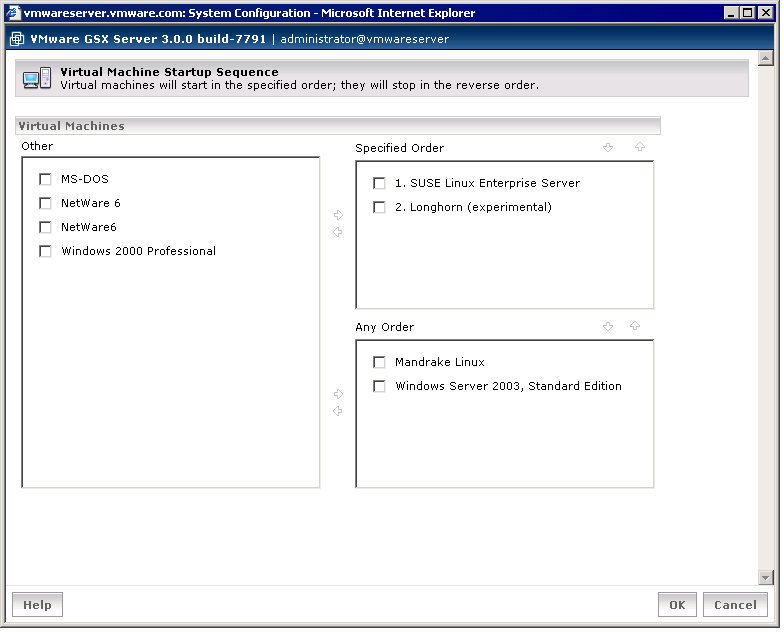Toggle Windows Server 2003, Standard Edition checkbox
Image resolution: width=784 pixels, height=632 pixels.
click(x=379, y=387)
